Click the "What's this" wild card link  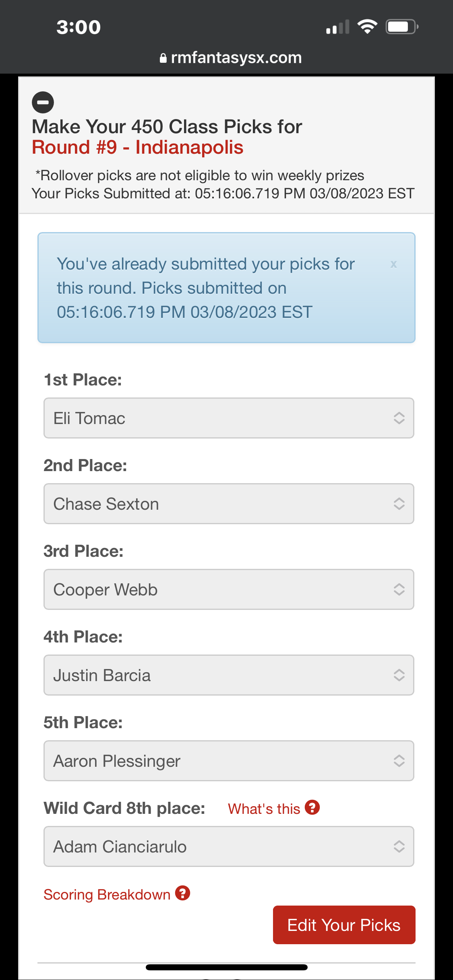[x=264, y=809]
